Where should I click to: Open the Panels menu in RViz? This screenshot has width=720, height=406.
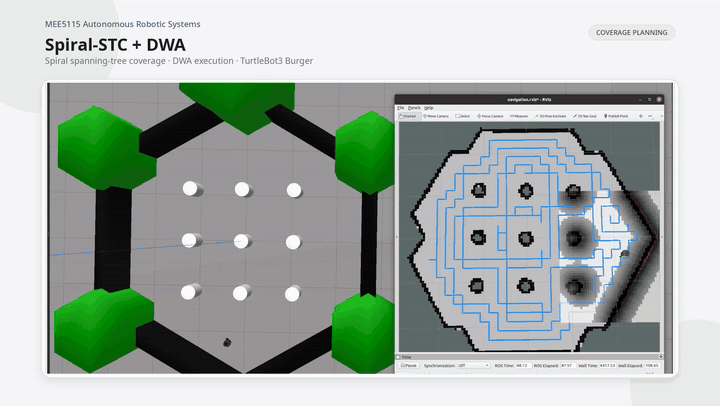(x=414, y=107)
